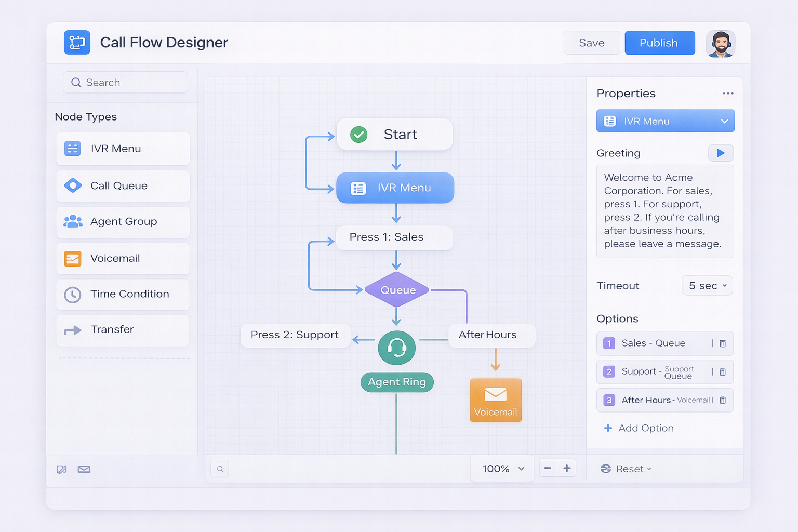The height and width of the screenshot is (532, 798).
Task: Delete the Sales - Queue option
Action: [x=723, y=343]
